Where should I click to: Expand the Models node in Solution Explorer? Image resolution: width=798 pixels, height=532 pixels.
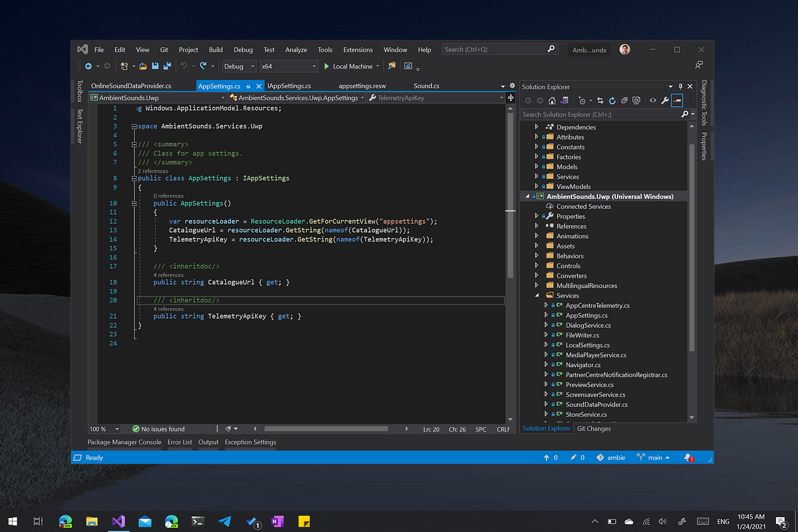point(536,166)
